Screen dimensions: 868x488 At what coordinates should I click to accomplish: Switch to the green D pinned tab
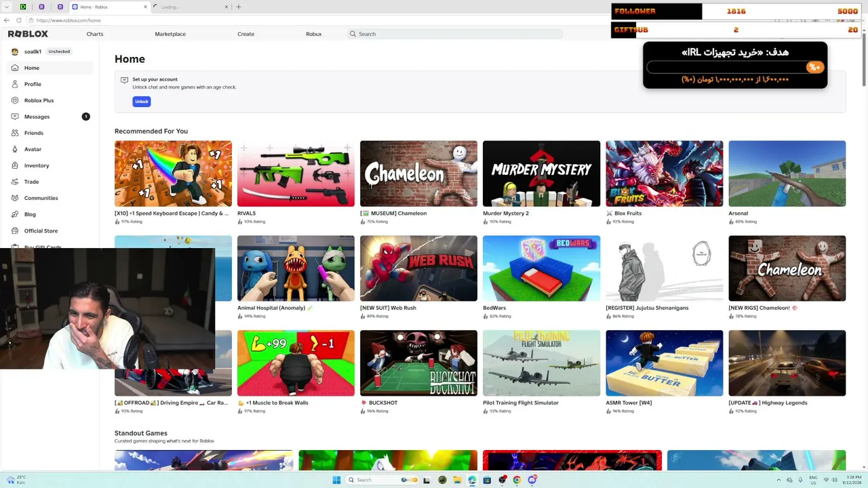click(23, 7)
